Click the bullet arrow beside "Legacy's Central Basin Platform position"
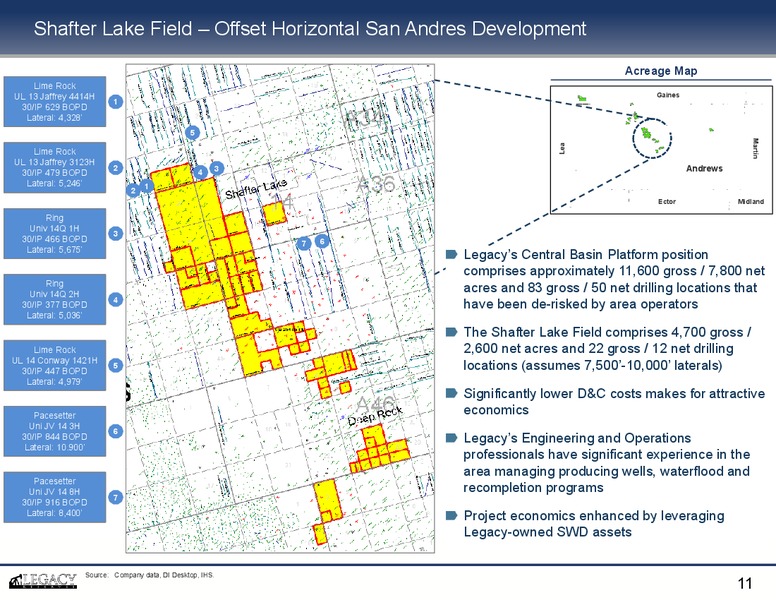This screenshot has width=776, height=600. pyautogui.click(x=451, y=254)
